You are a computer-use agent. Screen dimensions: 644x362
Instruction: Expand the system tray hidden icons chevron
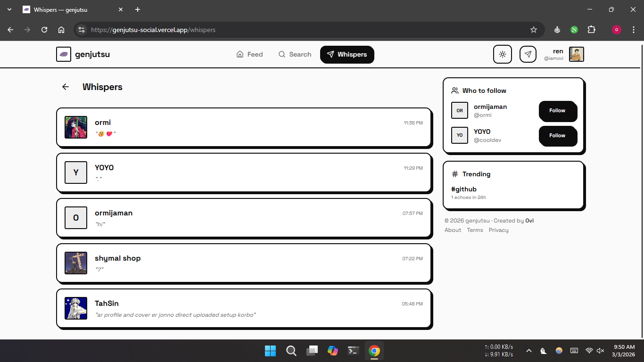click(529, 351)
